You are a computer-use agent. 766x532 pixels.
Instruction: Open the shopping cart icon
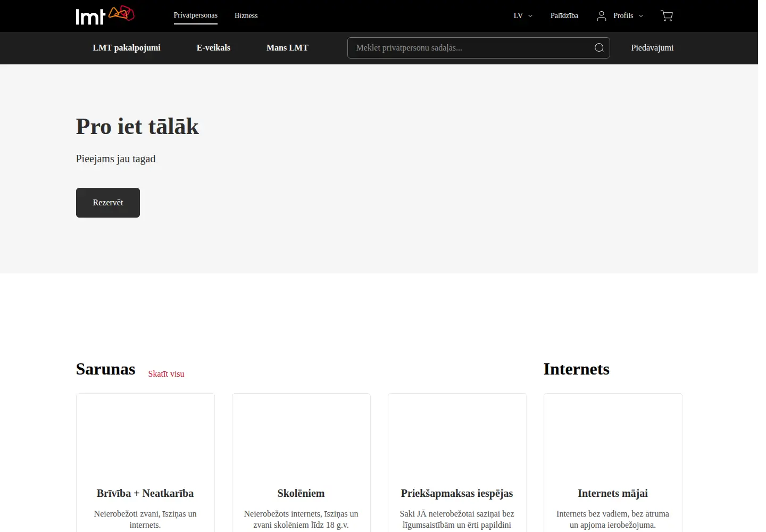667,16
